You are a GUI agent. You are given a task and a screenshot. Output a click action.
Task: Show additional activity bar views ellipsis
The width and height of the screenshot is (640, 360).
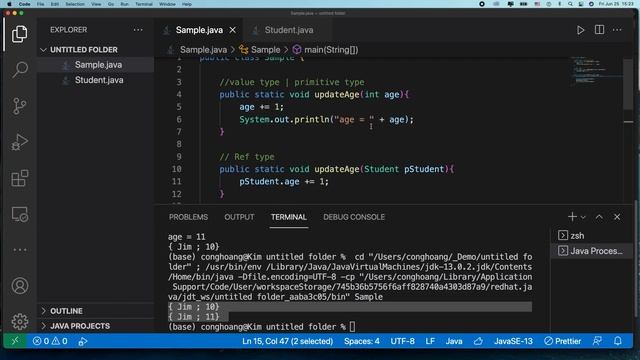(x=19, y=250)
